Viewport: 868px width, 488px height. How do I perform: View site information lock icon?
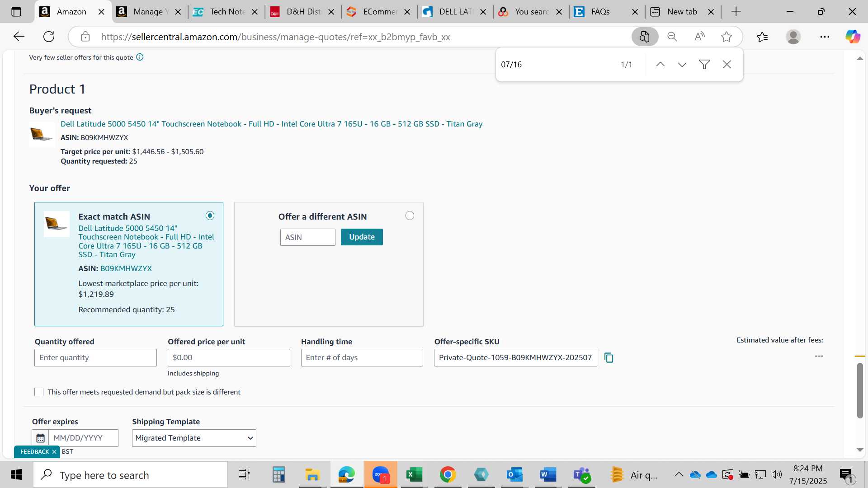tap(85, 37)
